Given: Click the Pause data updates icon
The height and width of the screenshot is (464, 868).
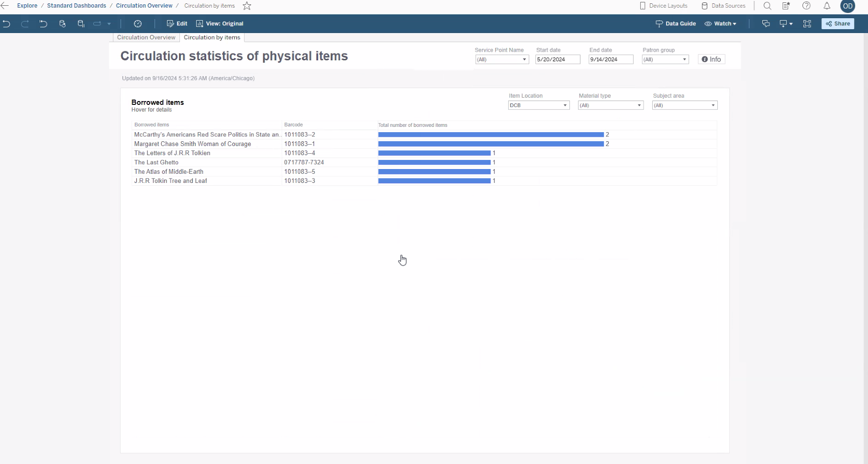Looking at the screenshot, I should pyautogui.click(x=81, y=23).
